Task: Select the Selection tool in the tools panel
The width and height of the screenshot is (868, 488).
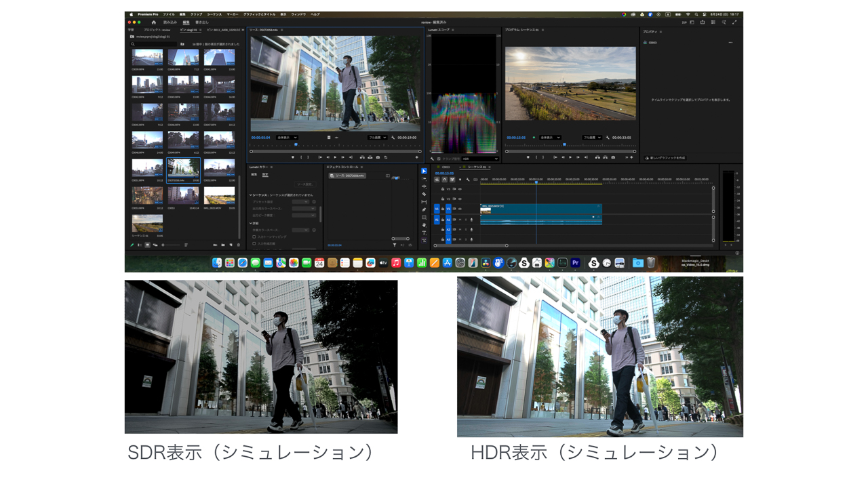Action: (424, 171)
